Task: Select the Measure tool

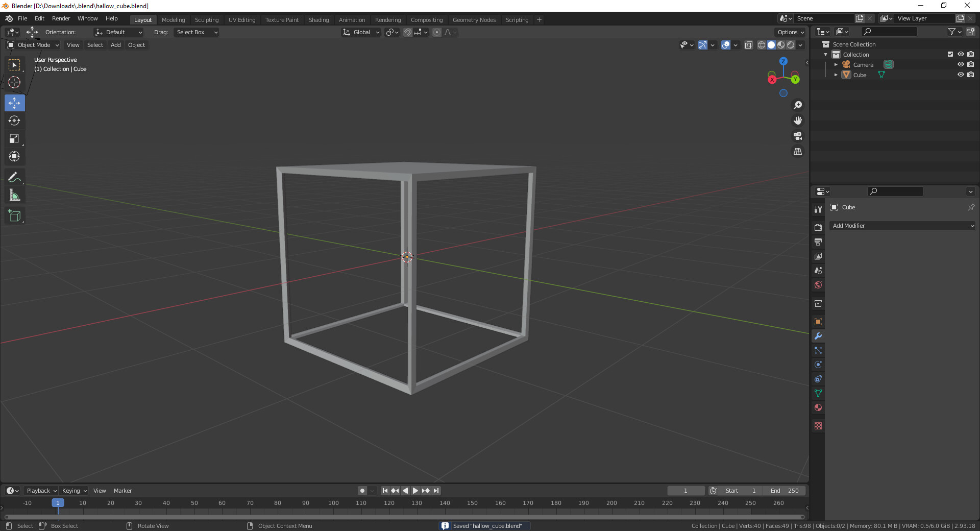Action: click(x=14, y=195)
